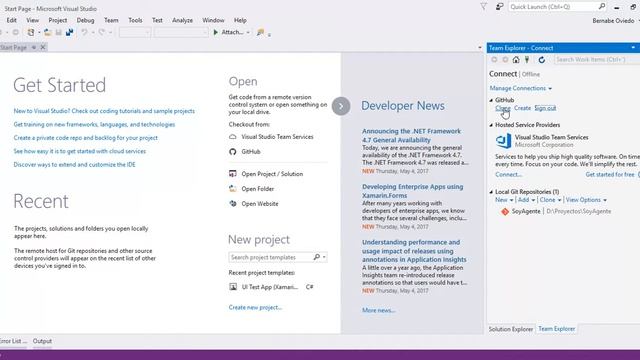The height and width of the screenshot is (360, 640).
Task: Collapse the Hosted Service Providers section
Action: 491,125
